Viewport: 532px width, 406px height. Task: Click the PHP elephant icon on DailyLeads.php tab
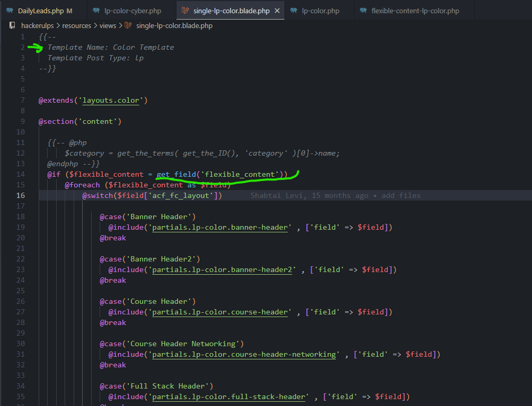(10, 11)
